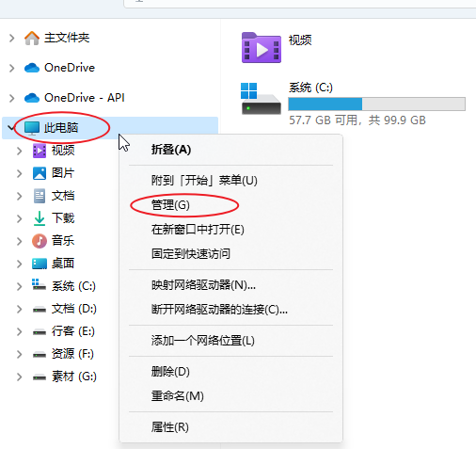Click the 音乐 music note icon

[x=40, y=241]
